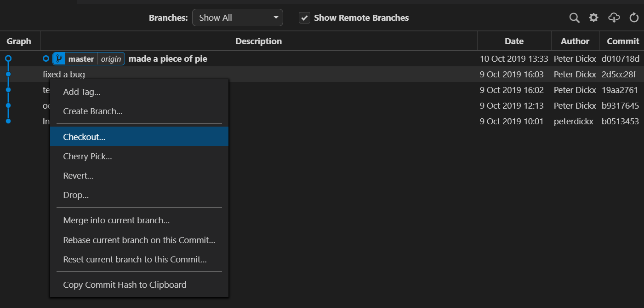
Task: Select commit hash d010718d in the Commit column
Action: [x=620, y=58]
